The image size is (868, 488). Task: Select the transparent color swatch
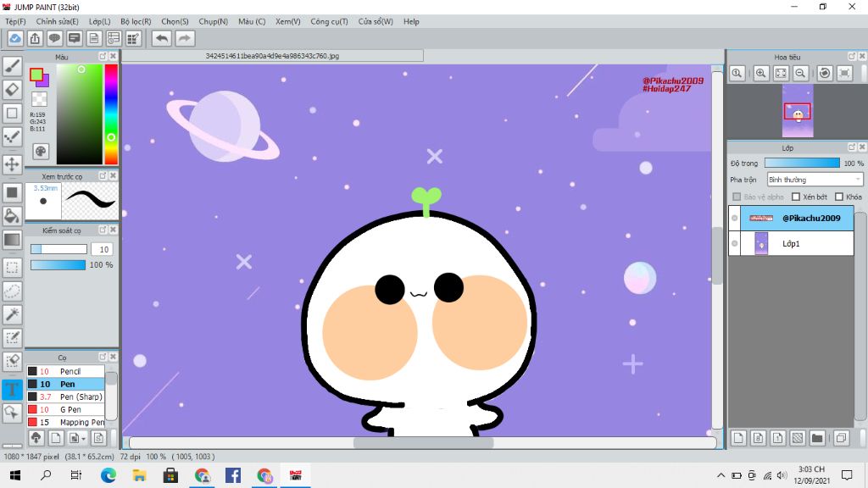[39, 99]
